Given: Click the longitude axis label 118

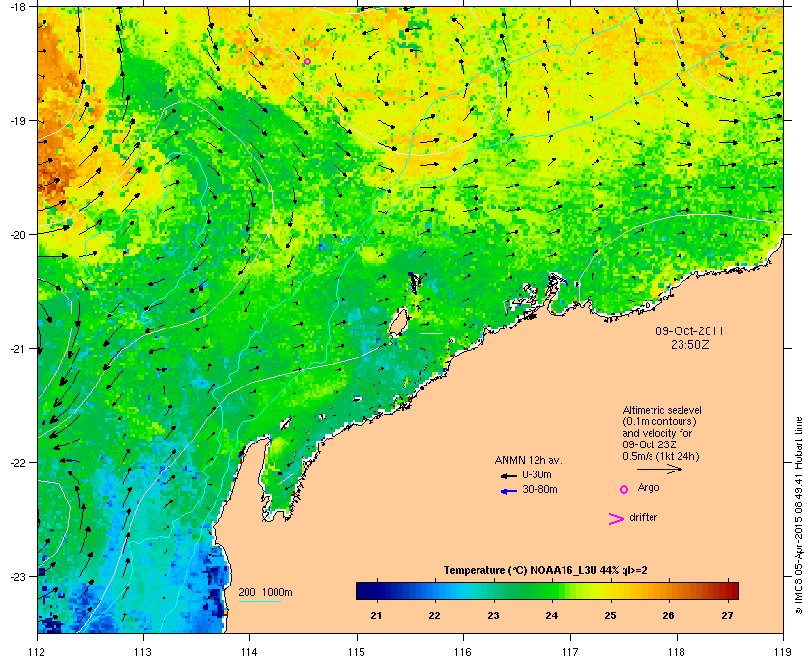Looking at the screenshot, I should point(677,651).
